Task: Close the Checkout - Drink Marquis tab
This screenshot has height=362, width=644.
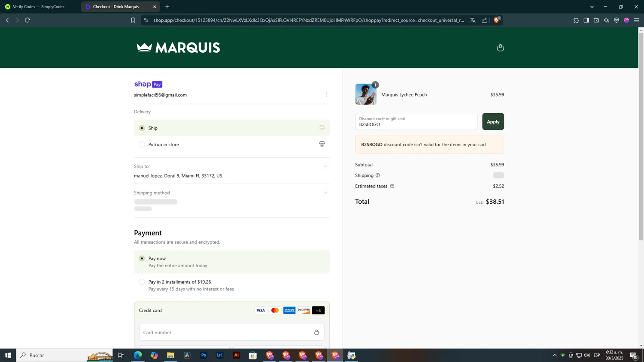Action: [x=155, y=7]
